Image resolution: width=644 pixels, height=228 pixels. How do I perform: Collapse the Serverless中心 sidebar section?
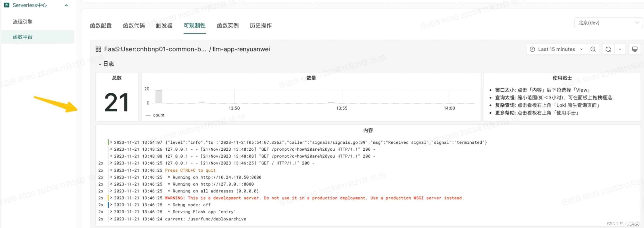click(66, 5)
